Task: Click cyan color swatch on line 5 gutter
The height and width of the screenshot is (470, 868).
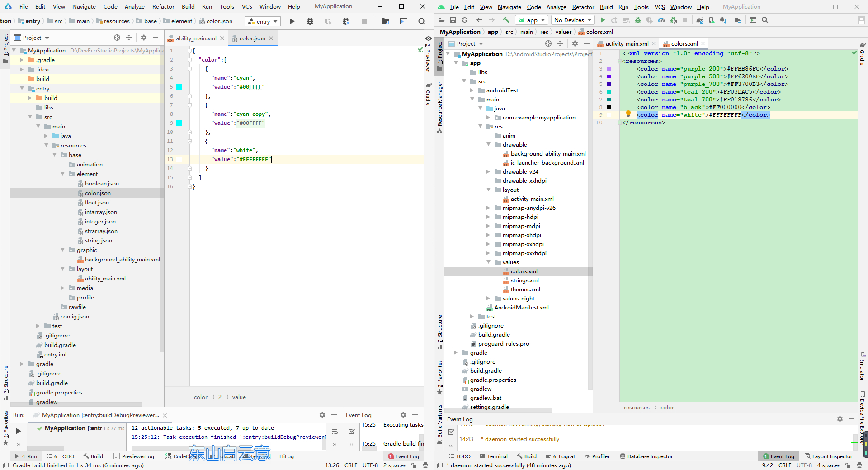Action: coord(179,86)
